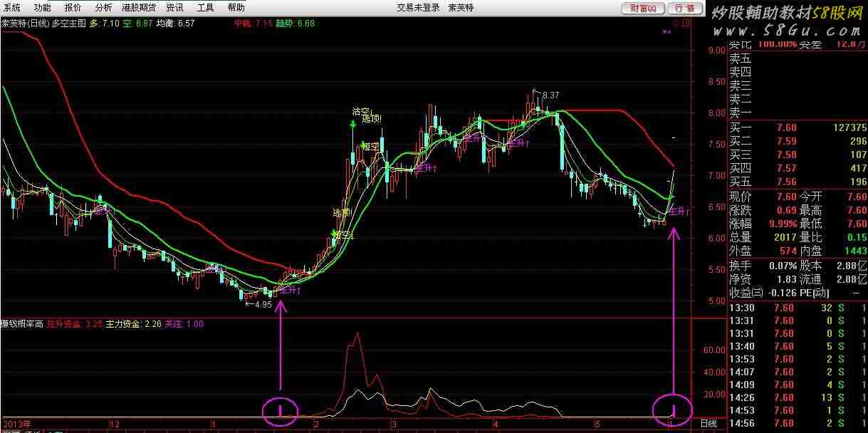Click the 财富QQ button
This screenshot has width=868, height=433.
click(x=644, y=8)
